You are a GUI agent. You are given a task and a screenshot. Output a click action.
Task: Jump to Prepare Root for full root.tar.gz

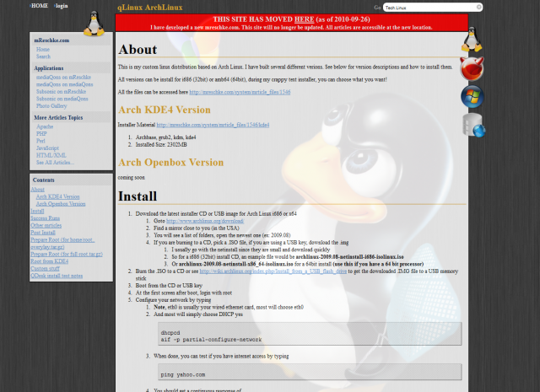[67, 255]
